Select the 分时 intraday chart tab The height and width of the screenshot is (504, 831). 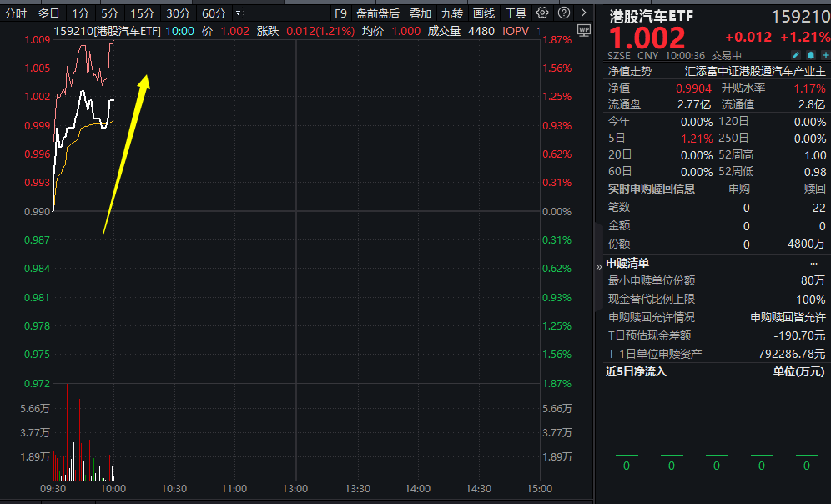click(16, 13)
